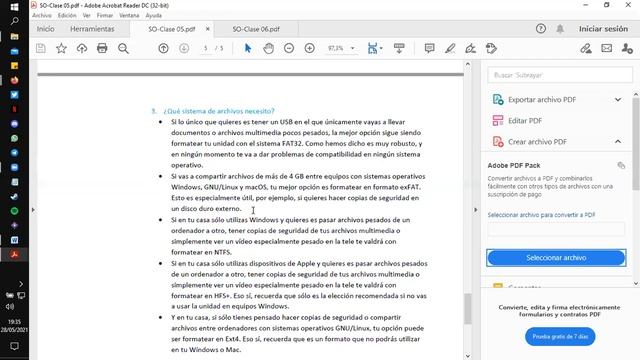Image resolution: width=640 pixels, height=360 pixels.
Task: Send the file by email envelope icon
Action: coord(607,48)
